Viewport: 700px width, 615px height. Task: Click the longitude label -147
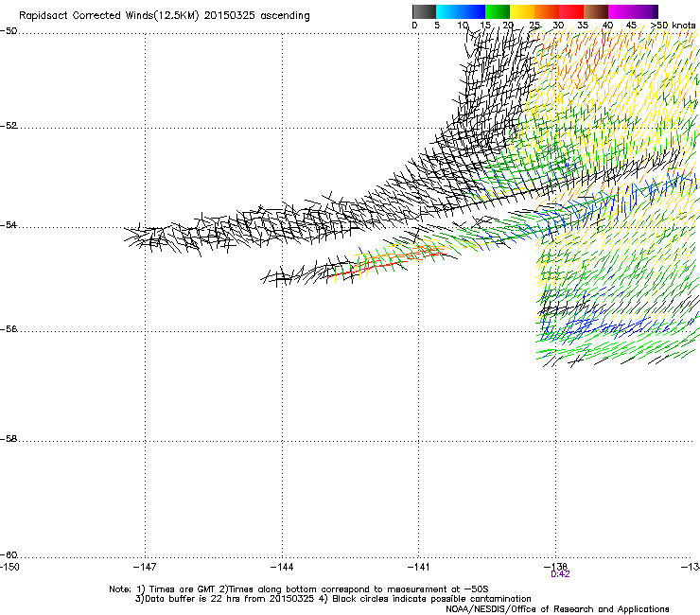(145, 567)
